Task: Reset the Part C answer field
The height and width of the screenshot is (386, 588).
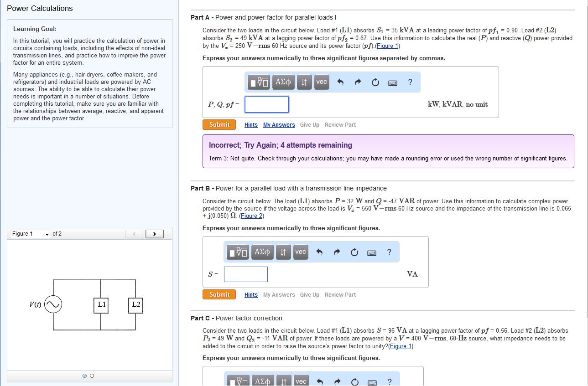Action: pos(354,382)
